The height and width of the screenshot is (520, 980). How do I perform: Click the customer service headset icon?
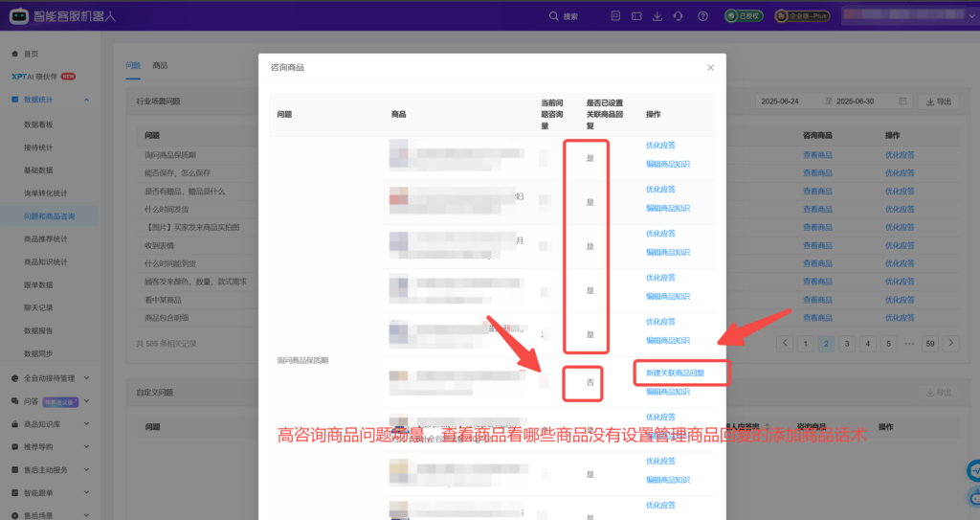(678, 16)
